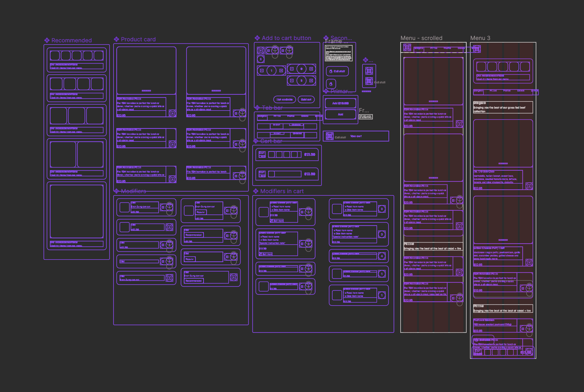The image size is (584, 392).
Task: Click the icon-only call staff hand button
Action: (331, 84)
